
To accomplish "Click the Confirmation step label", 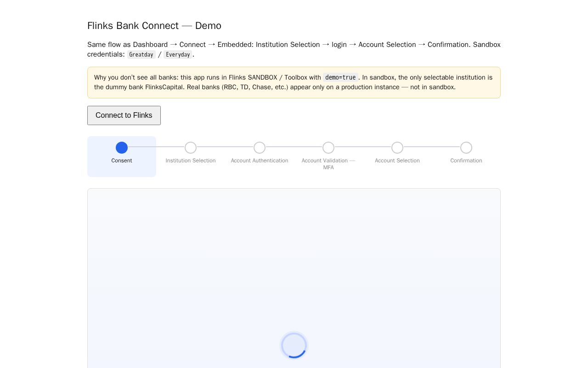I will pyautogui.click(x=466, y=161).
